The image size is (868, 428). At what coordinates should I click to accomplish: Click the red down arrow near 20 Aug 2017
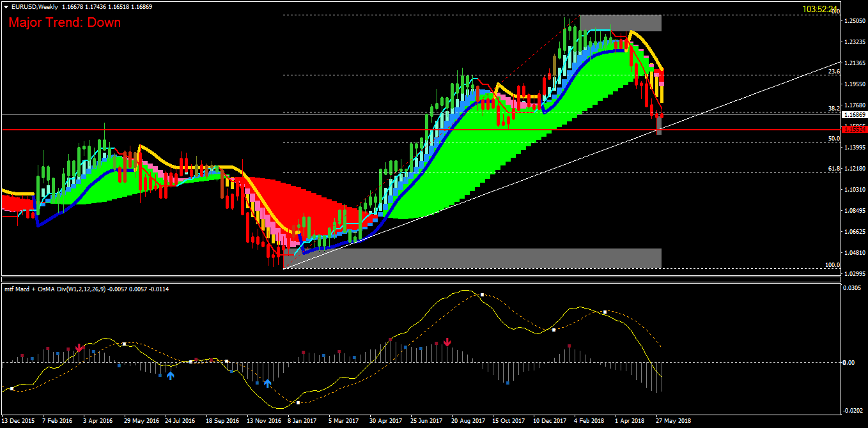447,342
